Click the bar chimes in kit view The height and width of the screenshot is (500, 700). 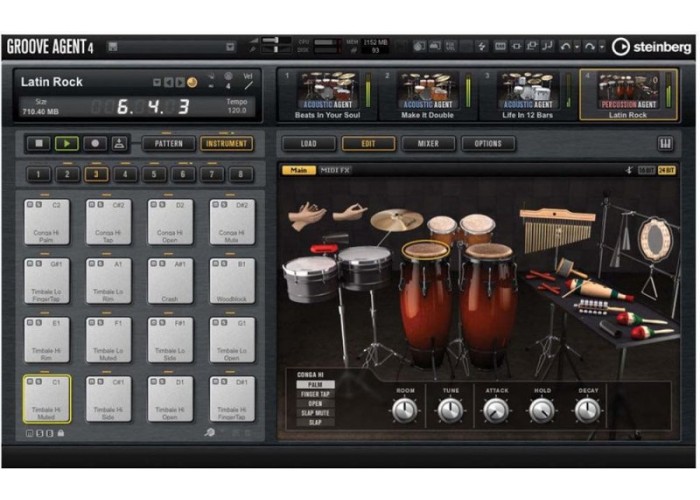coord(557,230)
